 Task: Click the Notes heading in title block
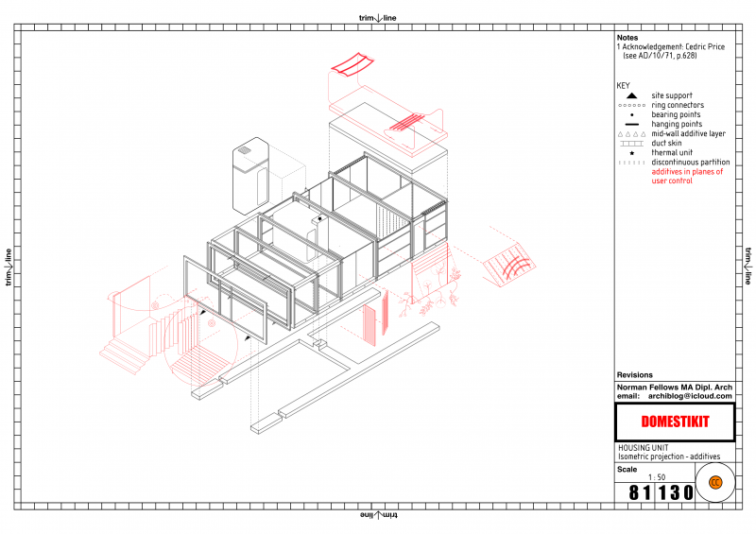627,38
